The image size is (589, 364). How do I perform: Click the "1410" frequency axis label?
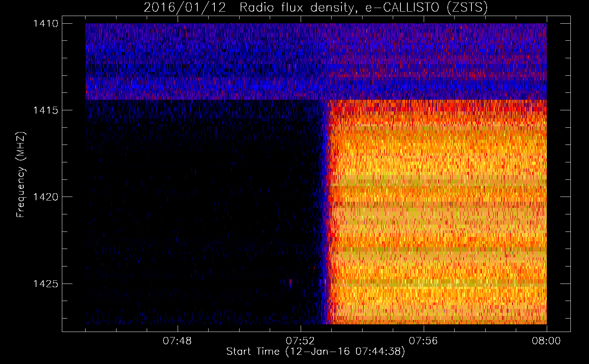point(46,24)
